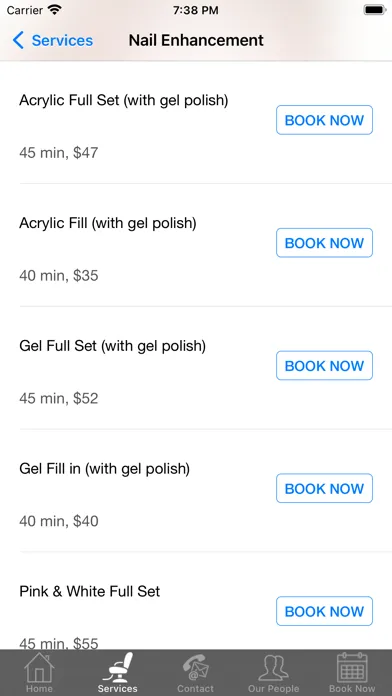Book the Acrylic Full Set service
Screen dimensions: 392x696
(x=325, y=120)
